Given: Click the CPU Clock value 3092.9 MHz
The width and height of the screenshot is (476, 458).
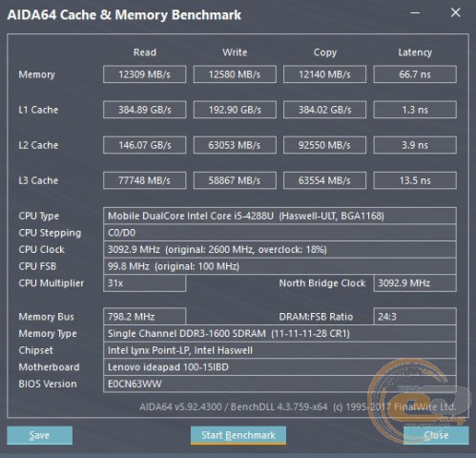Looking at the screenshot, I should 279,250.
